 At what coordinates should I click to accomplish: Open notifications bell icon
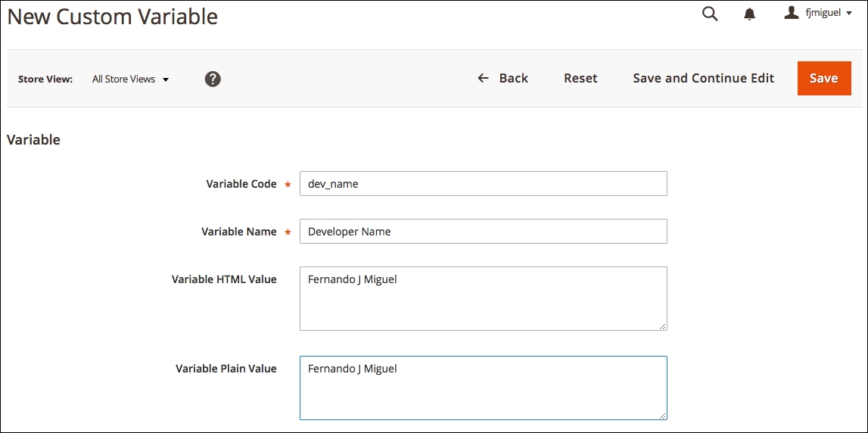[749, 14]
